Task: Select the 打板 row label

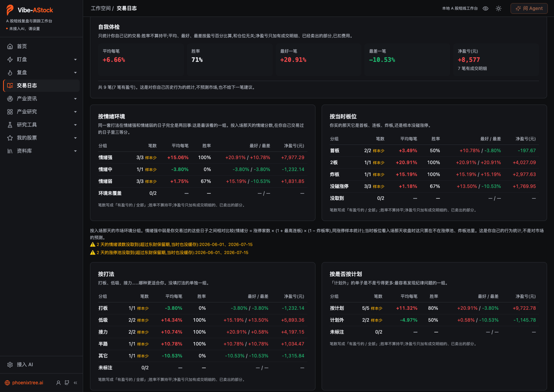Action: tap(103, 308)
